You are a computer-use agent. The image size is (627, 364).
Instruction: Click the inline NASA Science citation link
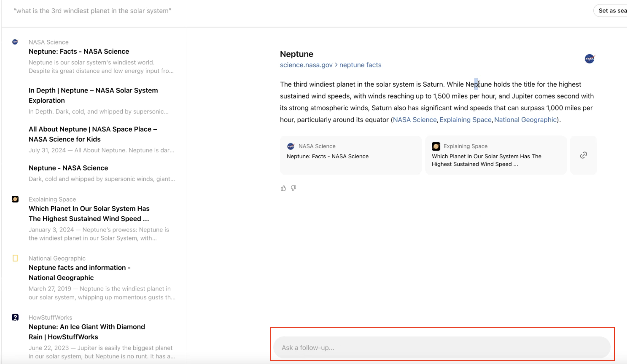[415, 120]
